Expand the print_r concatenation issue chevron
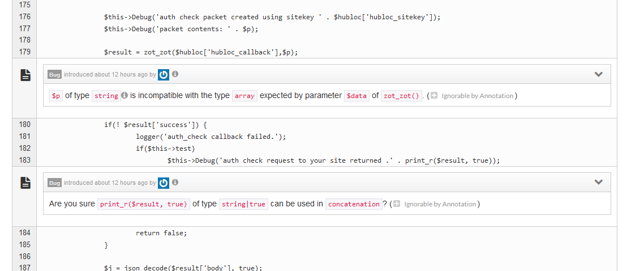This screenshot has width=644, height=271. [599, 182]
